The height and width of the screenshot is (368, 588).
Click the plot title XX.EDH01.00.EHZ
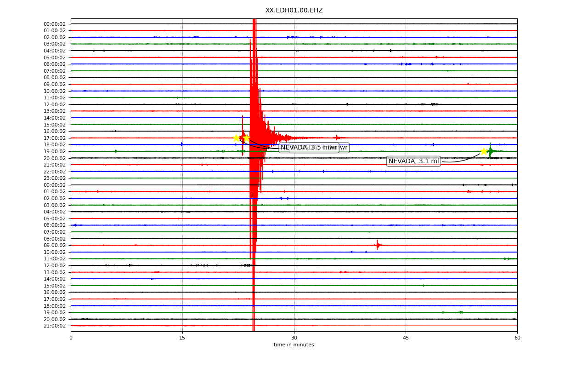pos(294,10)
